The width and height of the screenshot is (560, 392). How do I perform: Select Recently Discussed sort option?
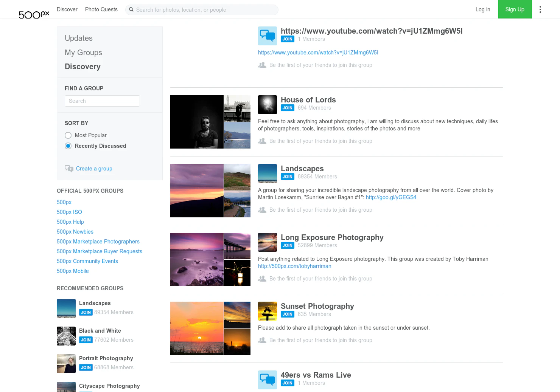(x=68, y=146)
